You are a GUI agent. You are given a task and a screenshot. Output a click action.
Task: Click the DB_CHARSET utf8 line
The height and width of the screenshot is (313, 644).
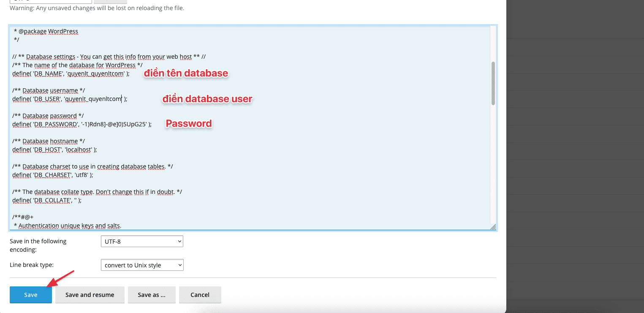pos(53,175)
